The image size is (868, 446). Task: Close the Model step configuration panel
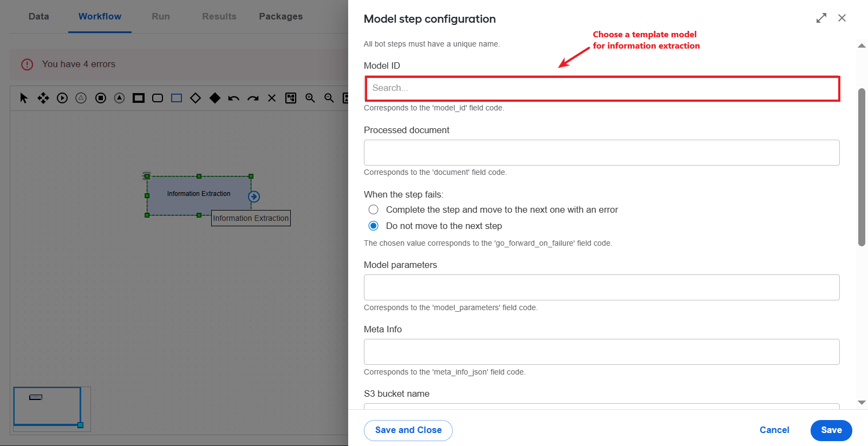click(x=842, y=18)
